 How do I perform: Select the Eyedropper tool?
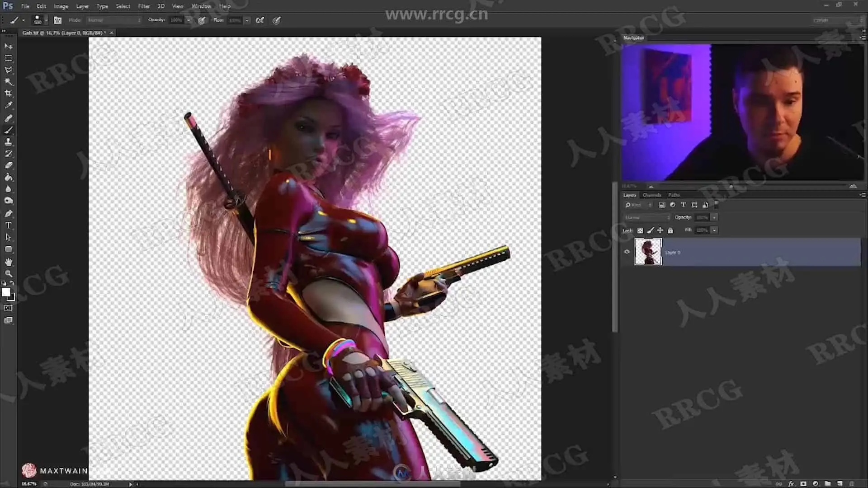point(8,105)
